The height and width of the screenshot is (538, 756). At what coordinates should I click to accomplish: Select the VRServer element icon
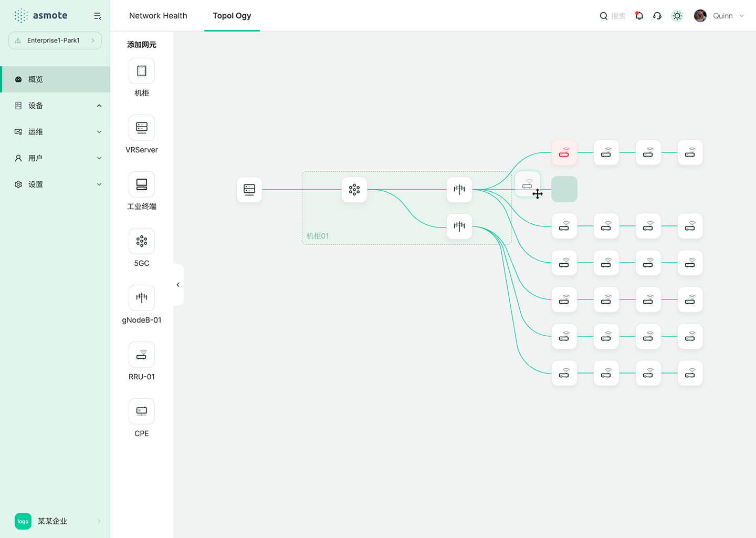pyautogui.click(x=142, y=128)
